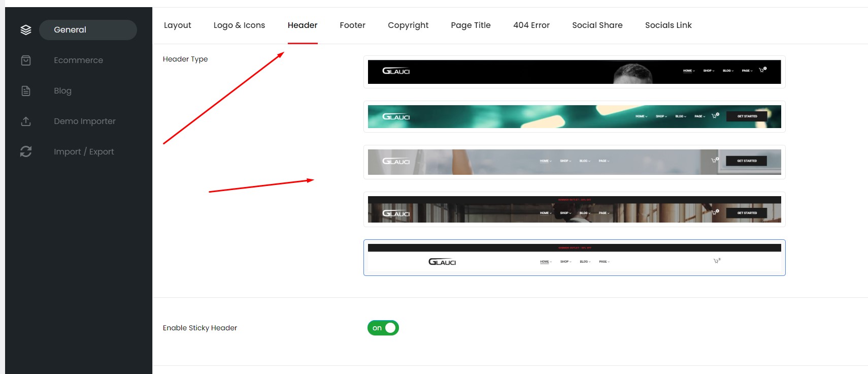Open the Layout tab
The height and width of the screenshot is (374, 868).
tap(177, 25)
